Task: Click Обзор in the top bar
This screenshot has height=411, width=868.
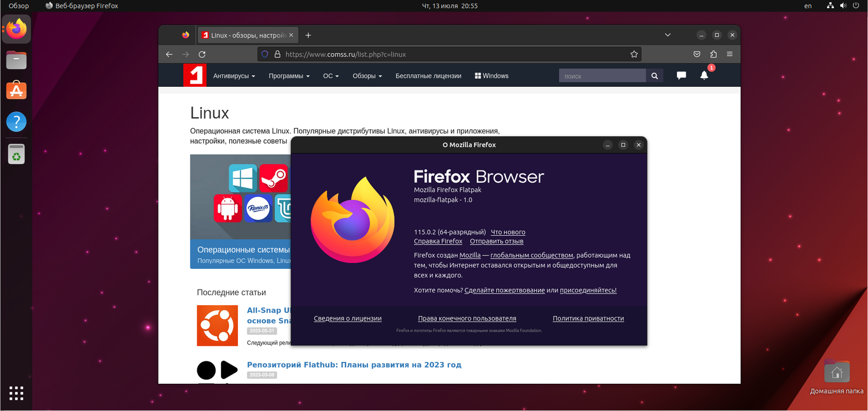Action: click(19, 6)
